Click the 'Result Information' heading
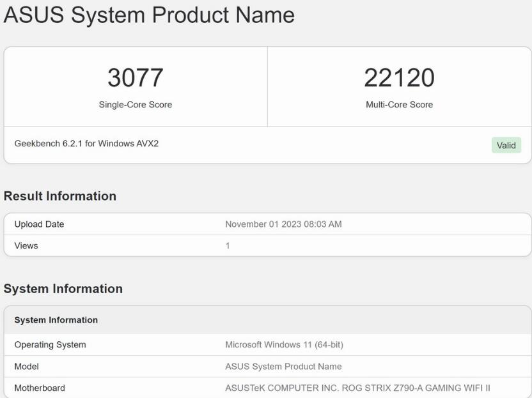 click(x=60, y=196)
